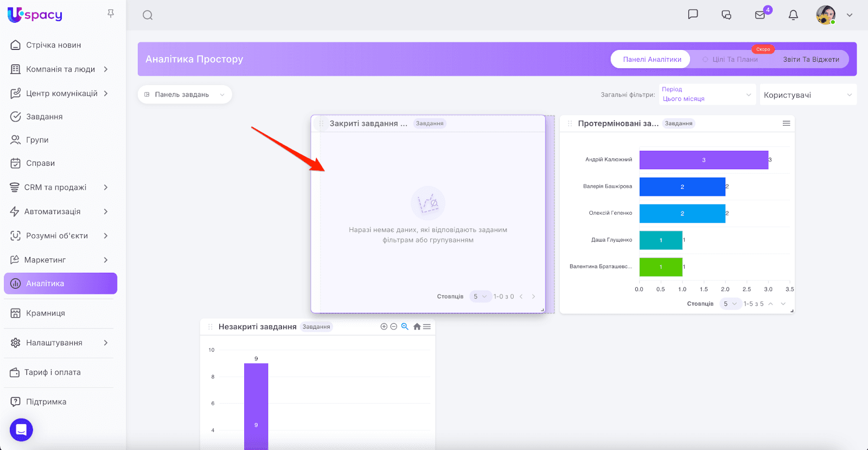The image size is (868, 450).
Task: Open Підтримка help icon in sidebar
Action: [x=16, y=402]
